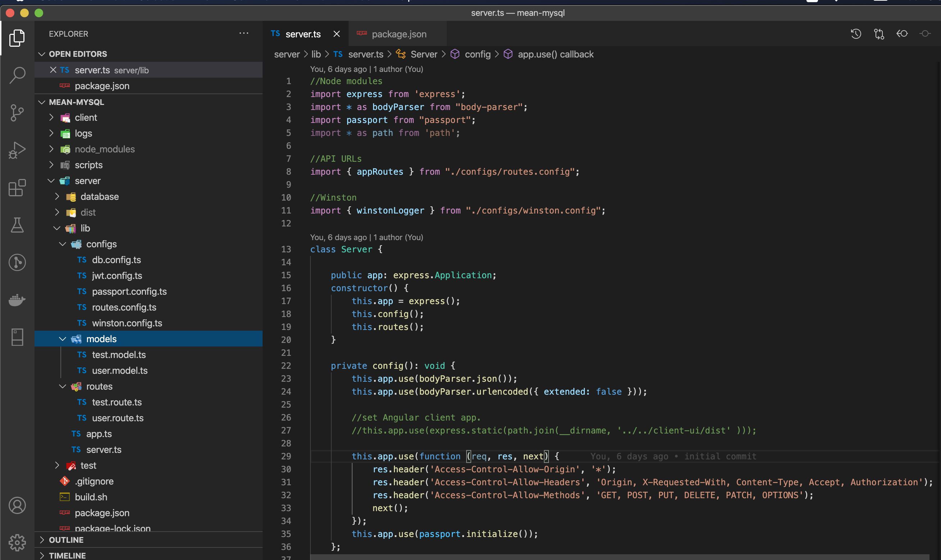Open the Search view in activity bar
Screen dimensions: 941x560
click(x=17, y=75)
